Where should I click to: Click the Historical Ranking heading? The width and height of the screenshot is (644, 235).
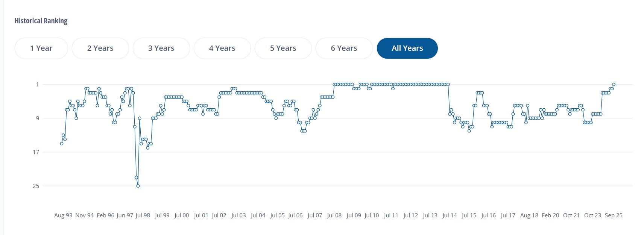click(x=41, y=21)
